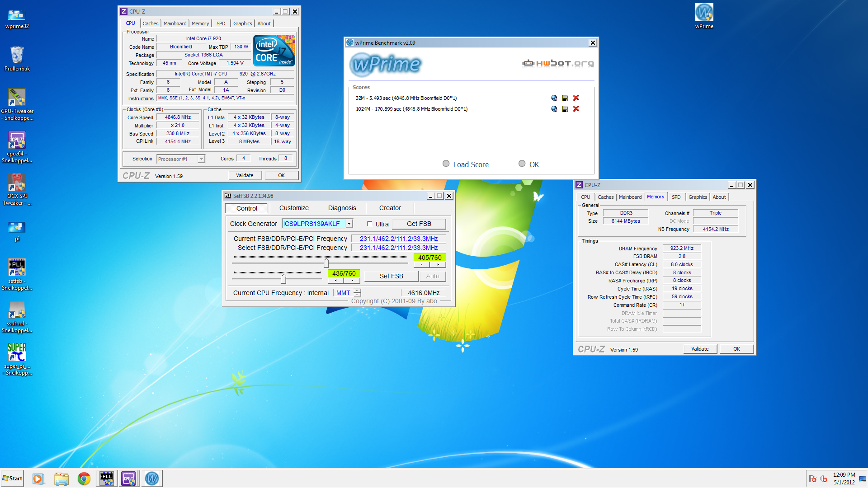Image resolution: width=868 pixels, height=488 pixels.
Task: Step 436/760 slider value right
Action: (x=352, y=281)
